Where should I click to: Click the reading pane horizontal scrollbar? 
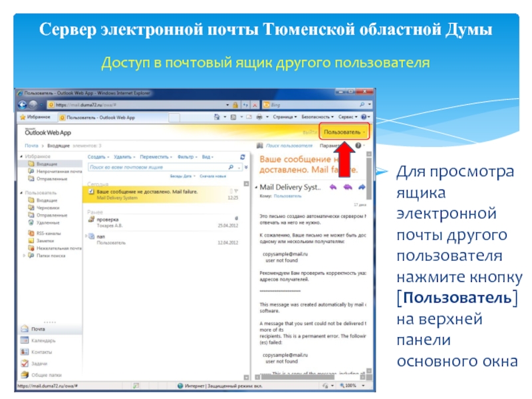click(x=310, y=377)
